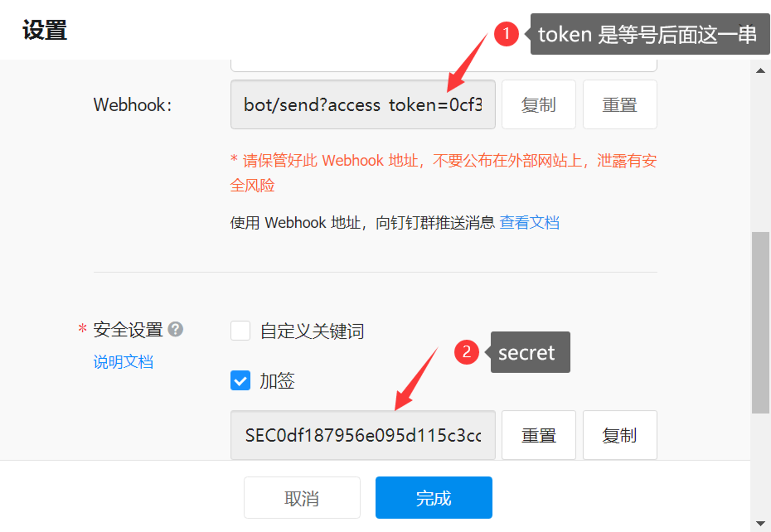The width and height of the screenshot is (771, 532).
Task: Click the 取消 cancel button
Action: coord(302,498)
